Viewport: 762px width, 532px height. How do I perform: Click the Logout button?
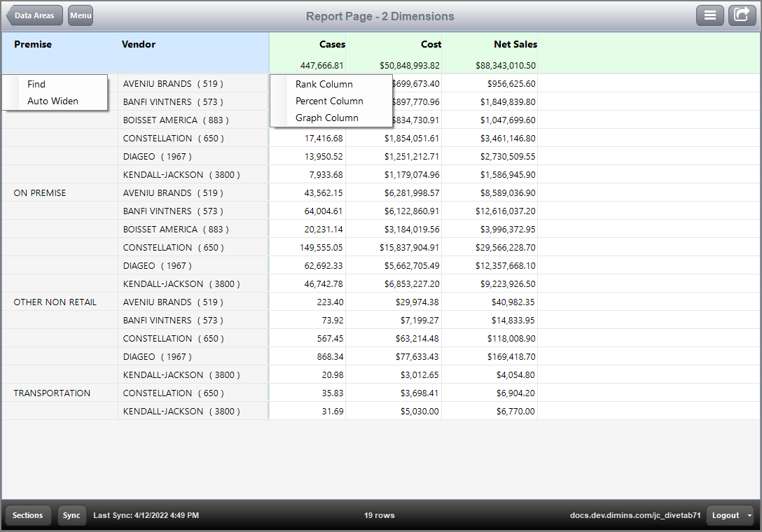[725, 515]
